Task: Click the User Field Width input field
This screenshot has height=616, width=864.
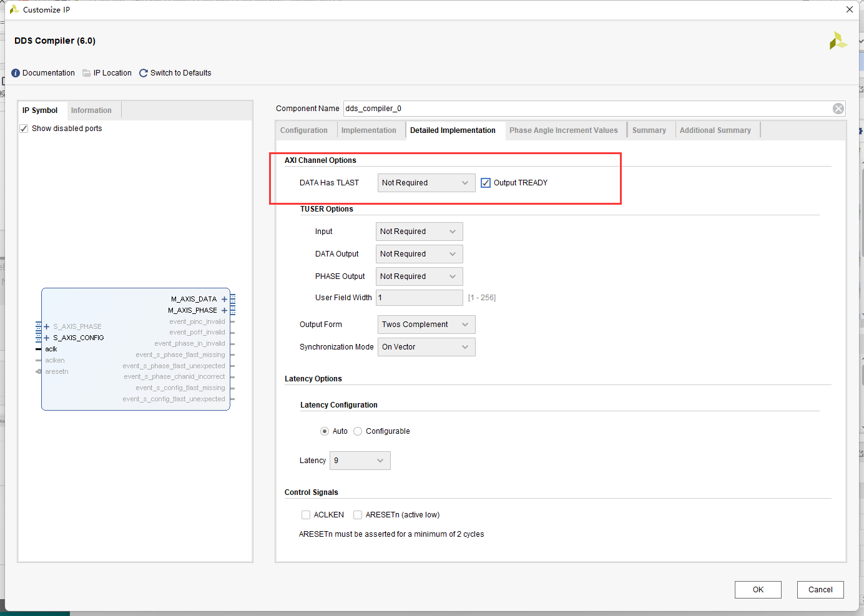Action: point(420,298)
